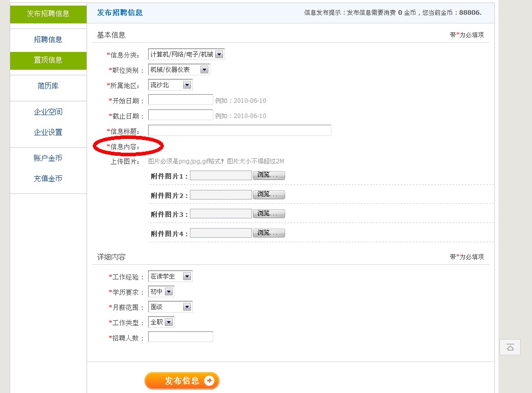Click 浏览 for attachment image 4
Viewport: 532px width, 393px height.
[x=269, y=233]
